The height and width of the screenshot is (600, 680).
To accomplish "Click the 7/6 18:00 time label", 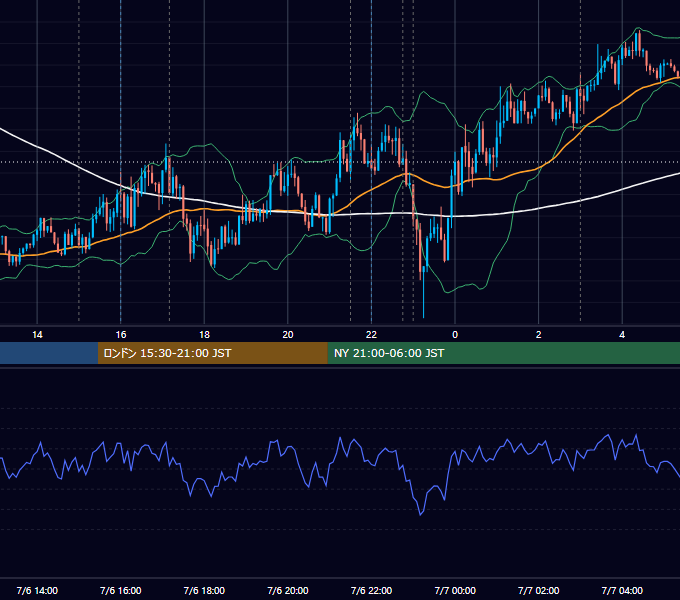I will [204, 590].
